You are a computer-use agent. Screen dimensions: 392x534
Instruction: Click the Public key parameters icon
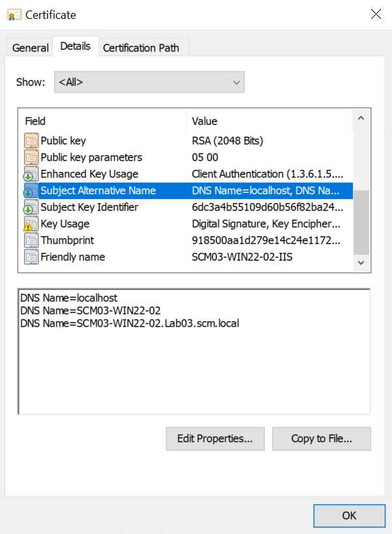click(x=31, y=157)
